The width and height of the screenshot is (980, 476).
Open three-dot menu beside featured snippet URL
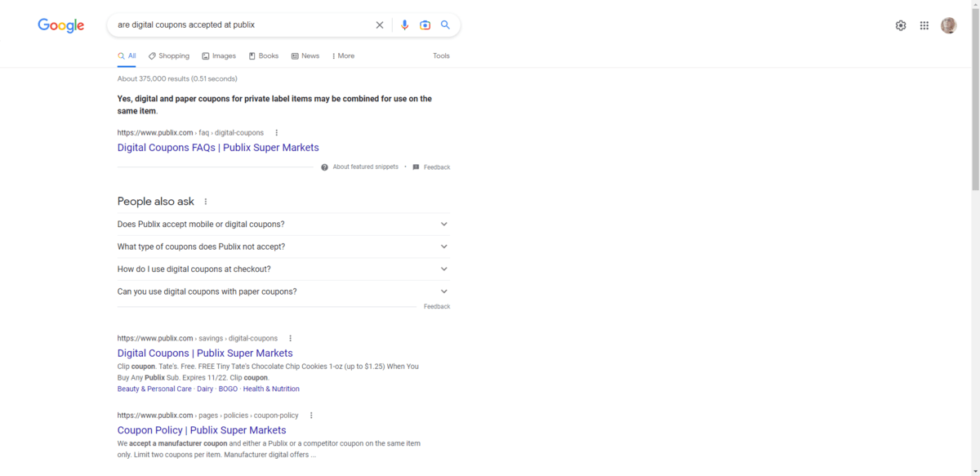coord(277,132)
